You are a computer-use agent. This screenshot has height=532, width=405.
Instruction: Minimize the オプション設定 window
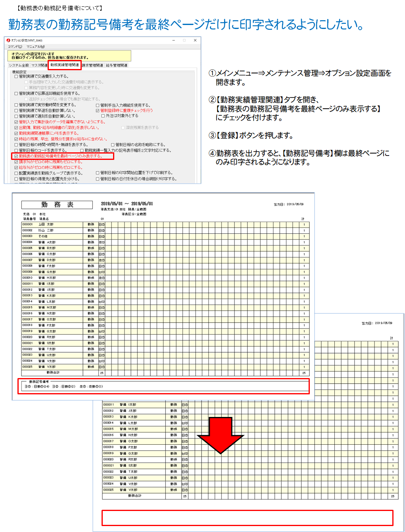(x=174, y=40)
